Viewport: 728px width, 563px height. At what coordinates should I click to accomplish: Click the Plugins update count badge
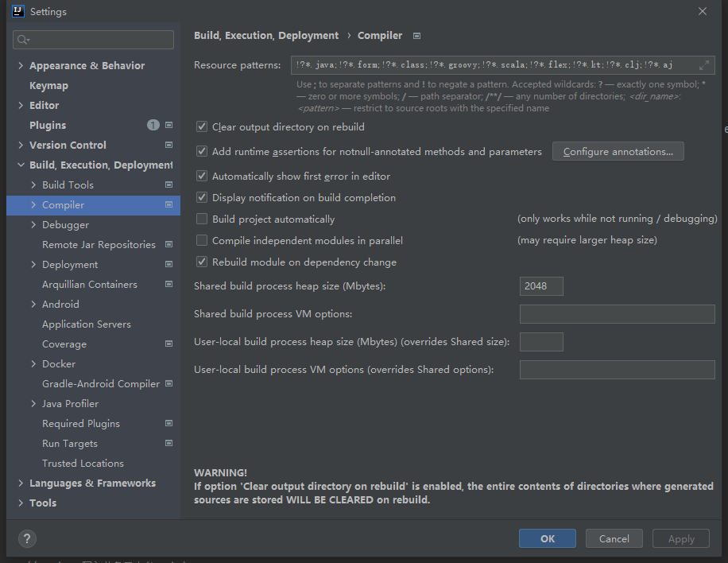153,125
